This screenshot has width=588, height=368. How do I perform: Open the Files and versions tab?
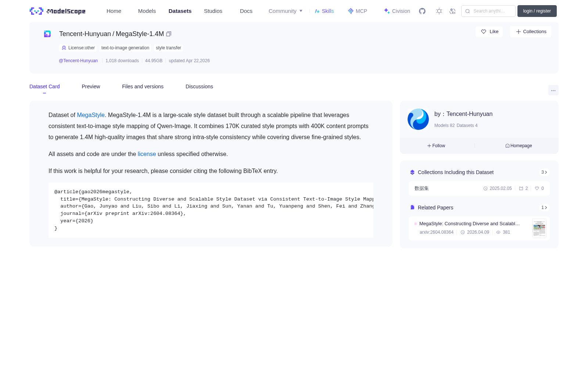pos(143,86)
